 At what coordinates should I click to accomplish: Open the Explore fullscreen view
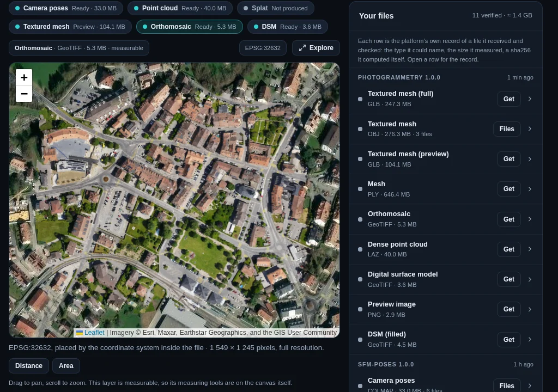316,48
